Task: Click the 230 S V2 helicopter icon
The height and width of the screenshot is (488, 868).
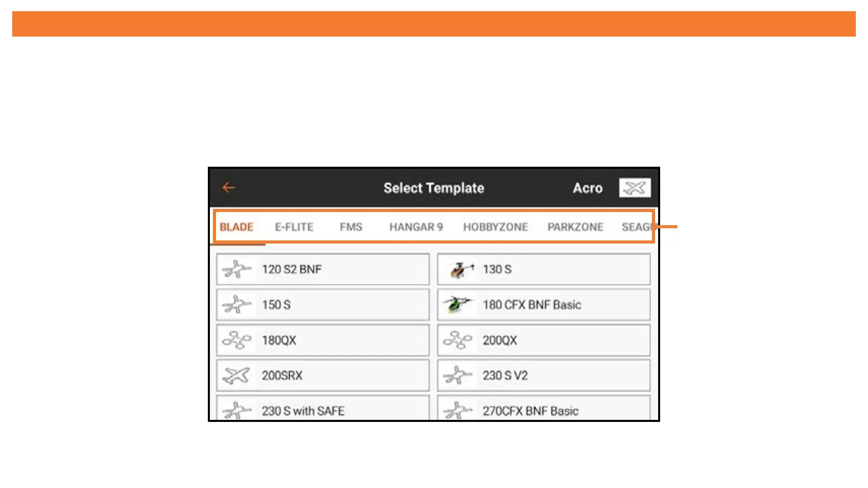Action: point(458,376)
